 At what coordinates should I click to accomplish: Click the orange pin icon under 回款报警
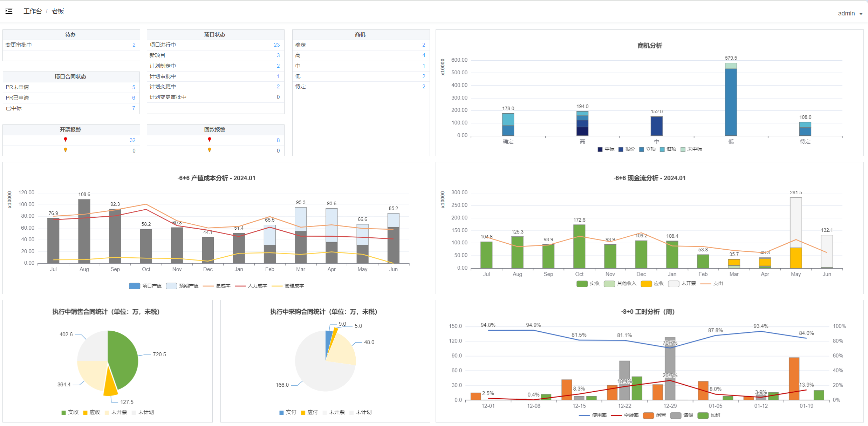tap(210, 150)
